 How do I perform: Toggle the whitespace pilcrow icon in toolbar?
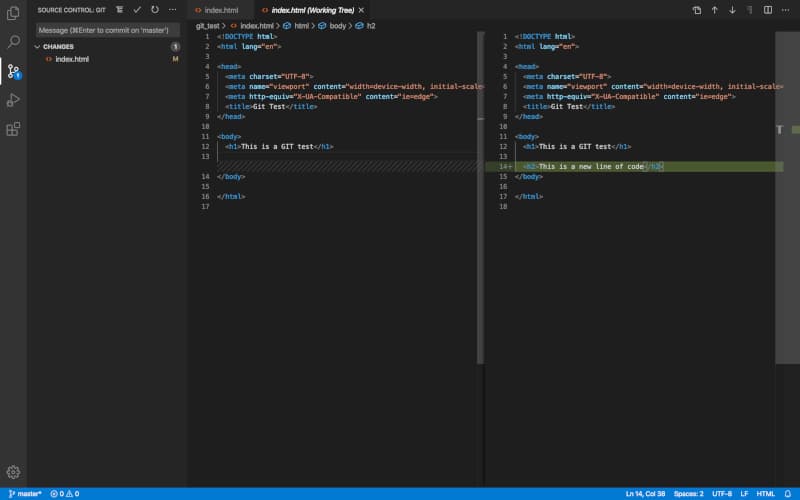coord(749,10)
